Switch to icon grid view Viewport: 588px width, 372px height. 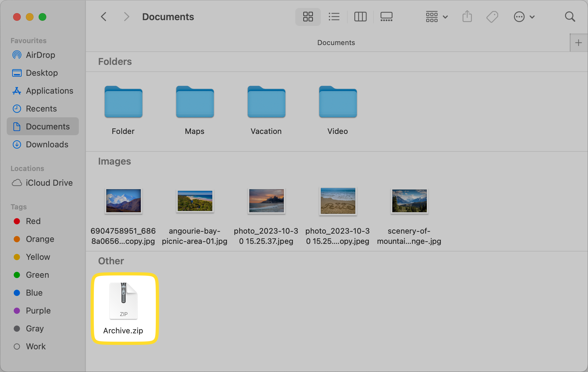tap(307, 17)
